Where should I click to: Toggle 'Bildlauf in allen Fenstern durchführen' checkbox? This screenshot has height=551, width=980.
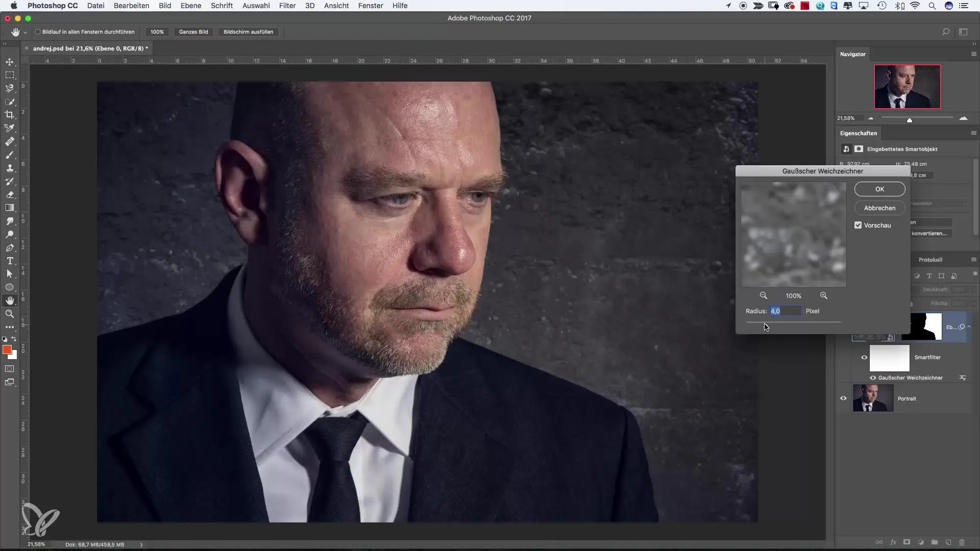point(38,32)
